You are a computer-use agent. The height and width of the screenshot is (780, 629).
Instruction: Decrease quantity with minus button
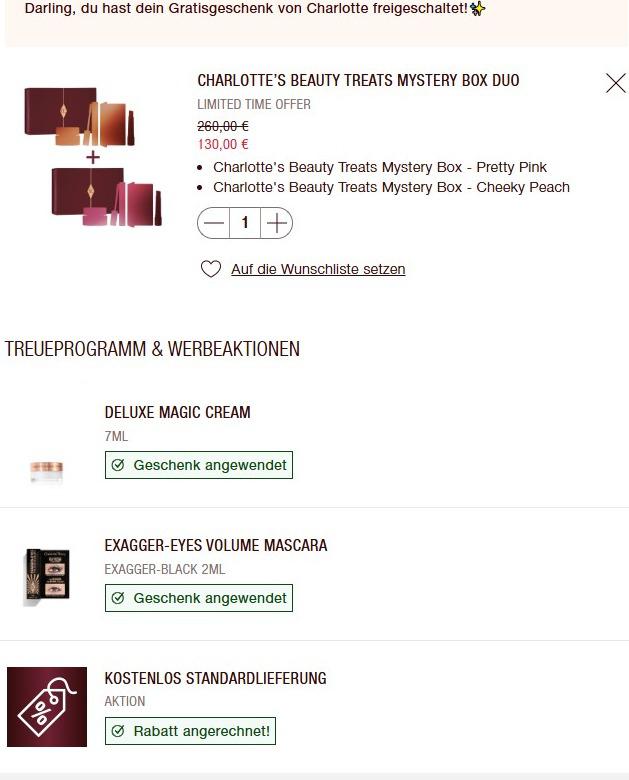tap(213, 223)
